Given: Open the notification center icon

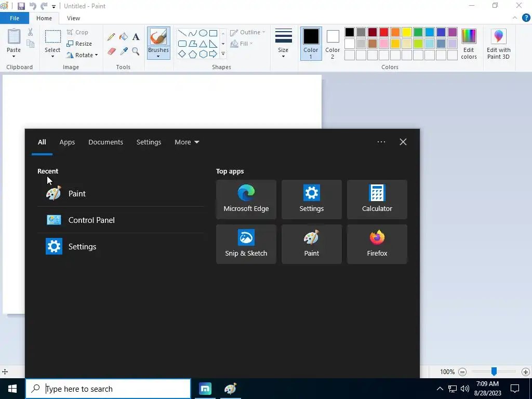Looking at the screenshot, I should pos(515,389).
